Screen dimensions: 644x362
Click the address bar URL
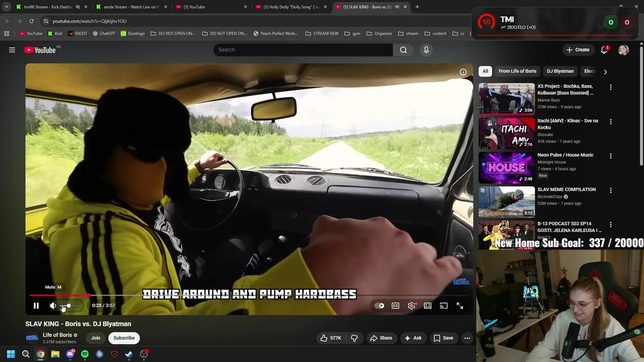coord(90,21)
